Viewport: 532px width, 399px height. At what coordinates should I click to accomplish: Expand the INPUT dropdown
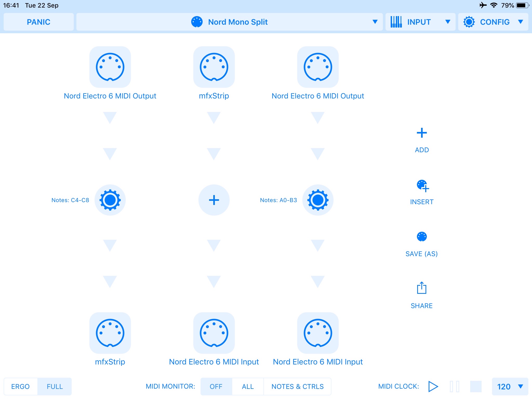420,22
